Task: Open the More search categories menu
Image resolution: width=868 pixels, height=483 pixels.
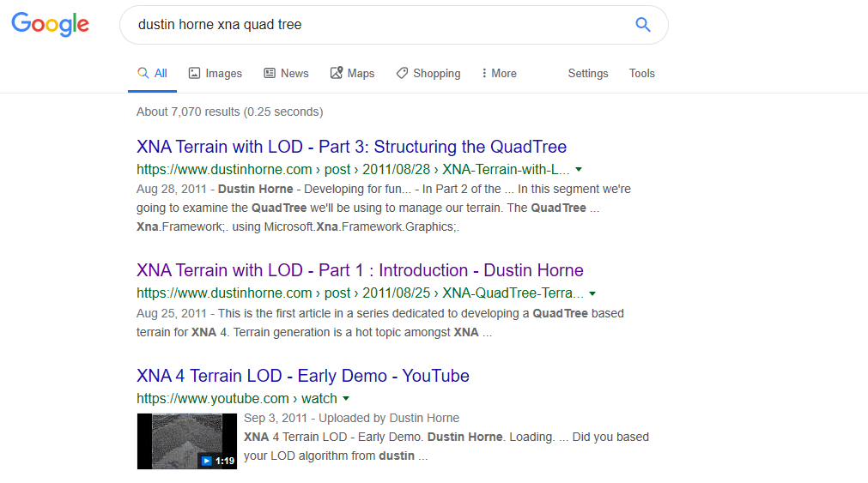Action: pos(500,74)
